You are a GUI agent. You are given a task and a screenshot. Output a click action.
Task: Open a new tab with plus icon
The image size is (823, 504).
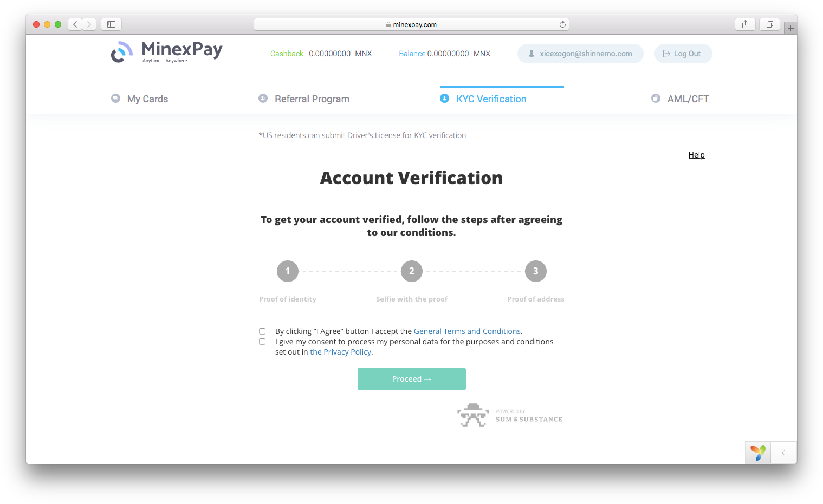pyautogui.click(x=790, y=28)
